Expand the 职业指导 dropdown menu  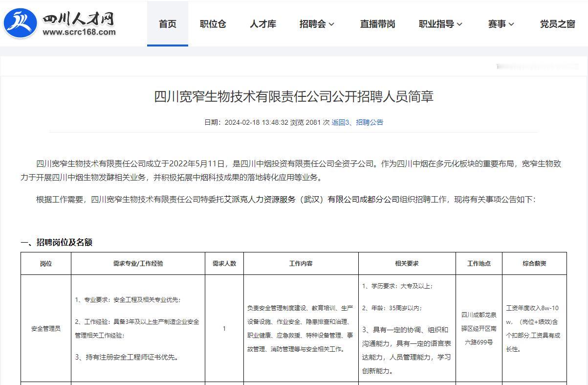coord(441,24)
